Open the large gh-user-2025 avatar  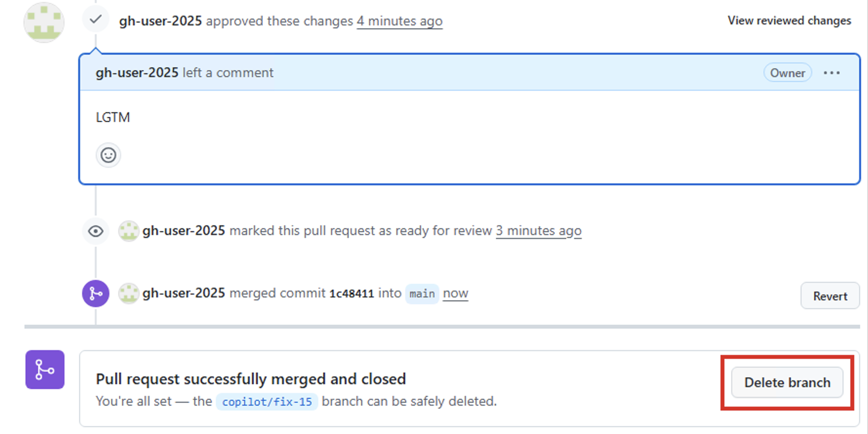[44, 22]
